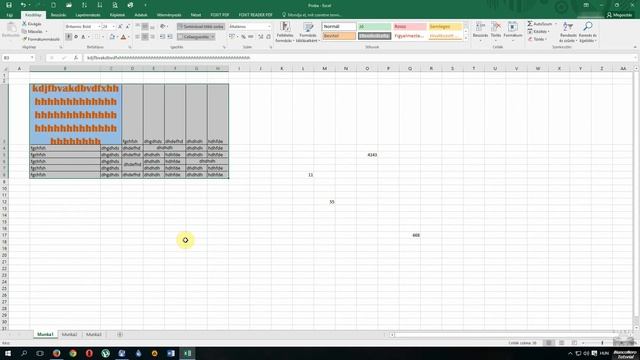This screenshot has height=360, width=640.
Task: Toggle the wrap text button
Action: pyautogui.click(x=201, y=27)
